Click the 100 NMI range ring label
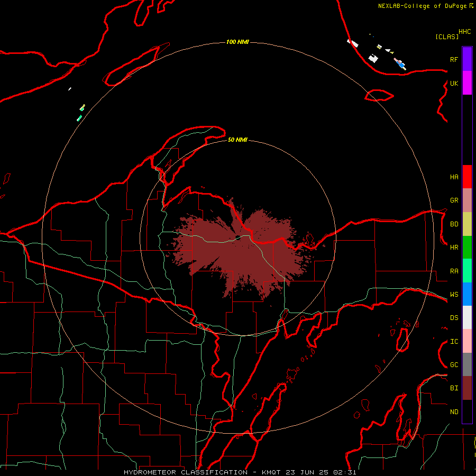 click(237, 42)
